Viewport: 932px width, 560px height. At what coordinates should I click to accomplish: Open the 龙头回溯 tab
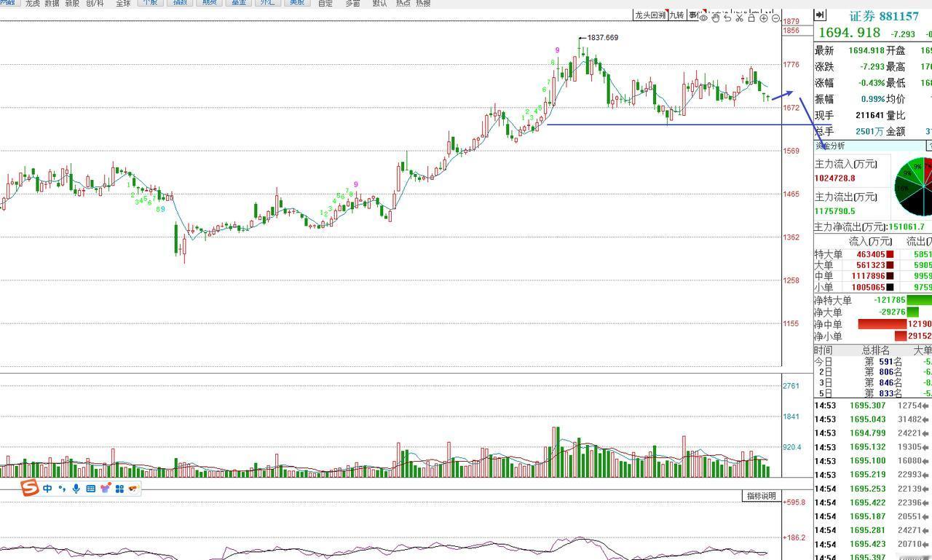650,15
